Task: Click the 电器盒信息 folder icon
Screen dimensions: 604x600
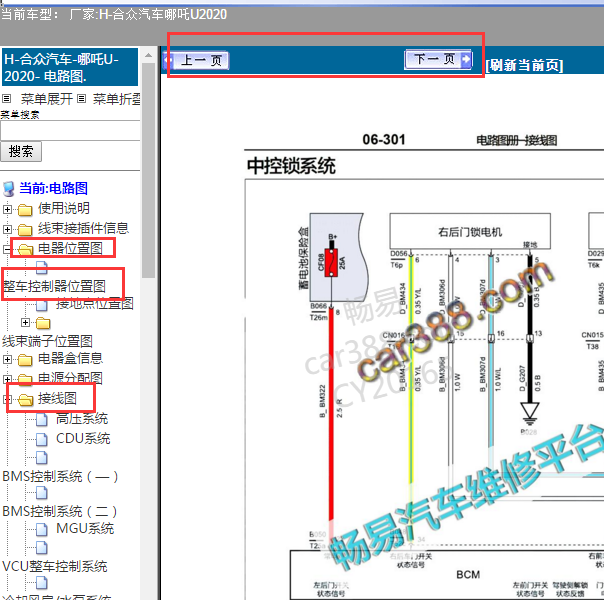Action: (x=25, y=360)
